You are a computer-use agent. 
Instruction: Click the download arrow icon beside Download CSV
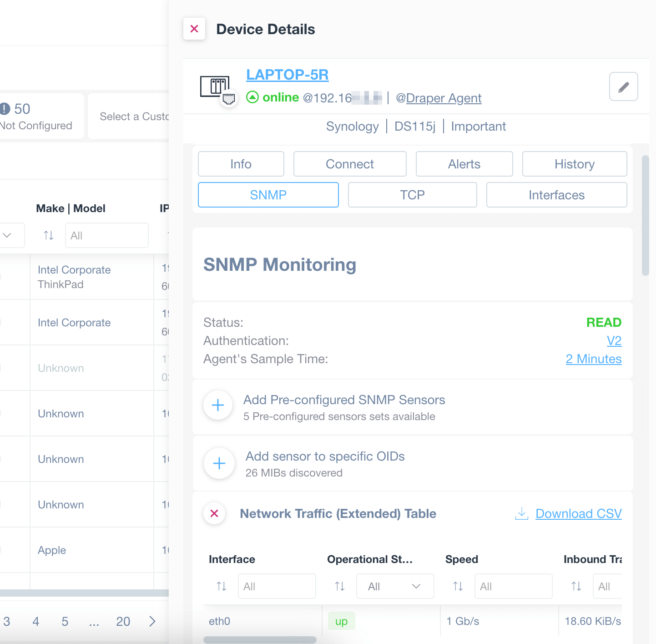click(522, 513)
